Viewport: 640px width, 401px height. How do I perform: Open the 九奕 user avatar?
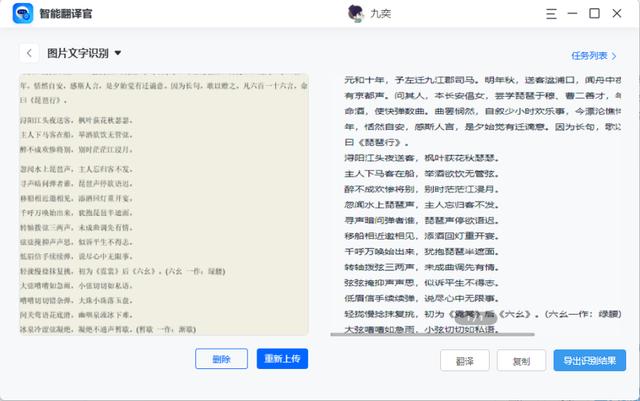point(356,13)
